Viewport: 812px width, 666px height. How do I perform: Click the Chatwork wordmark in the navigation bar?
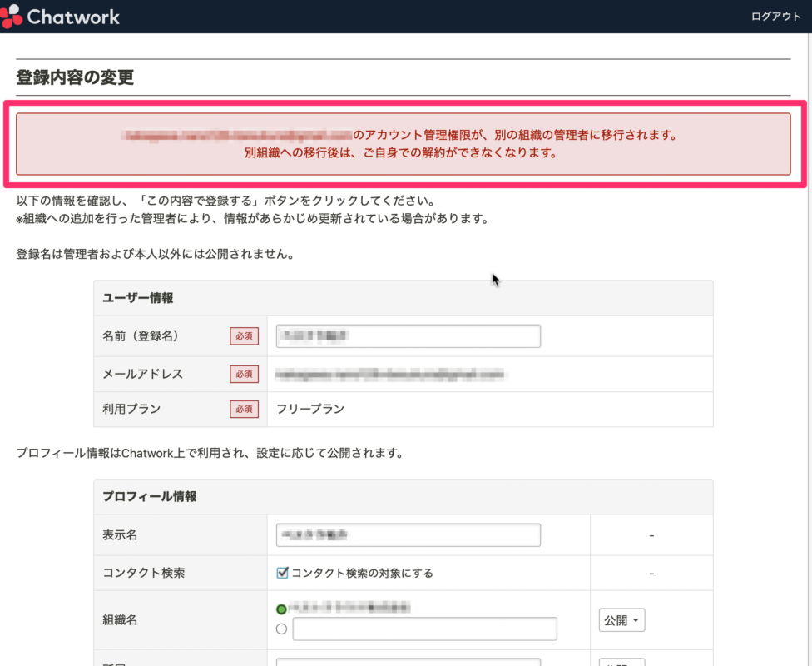pyautogui.click(x=72, y=15)
